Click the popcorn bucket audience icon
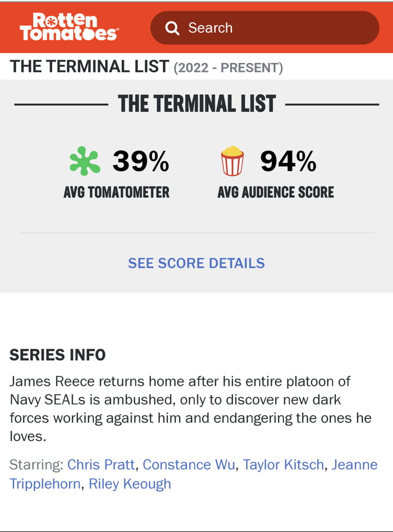 tap(232, 161)
